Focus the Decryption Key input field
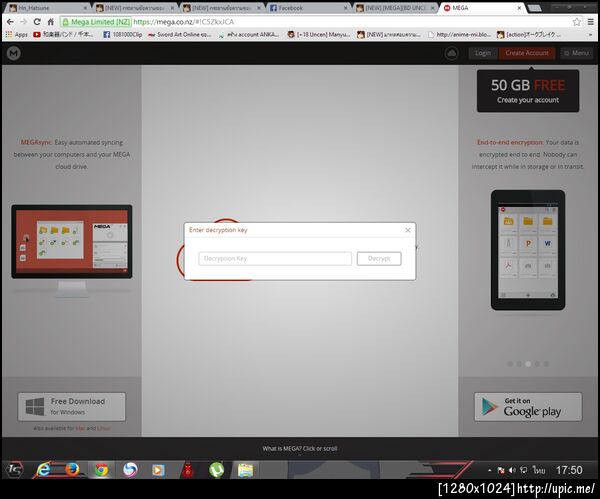 coord(275,258)
